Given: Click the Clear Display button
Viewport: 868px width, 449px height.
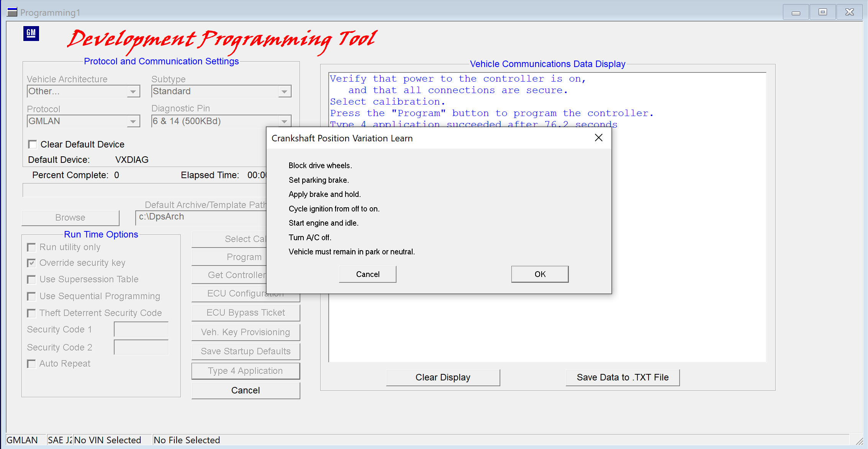Looking at the screenshot, I should coord(443,377).
